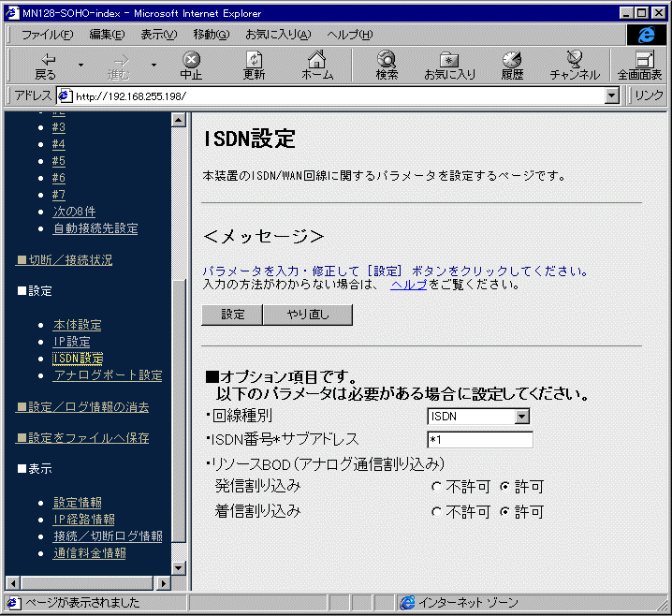
Task: Open the IP経路情報 link
Action: (x=83, y=520)
